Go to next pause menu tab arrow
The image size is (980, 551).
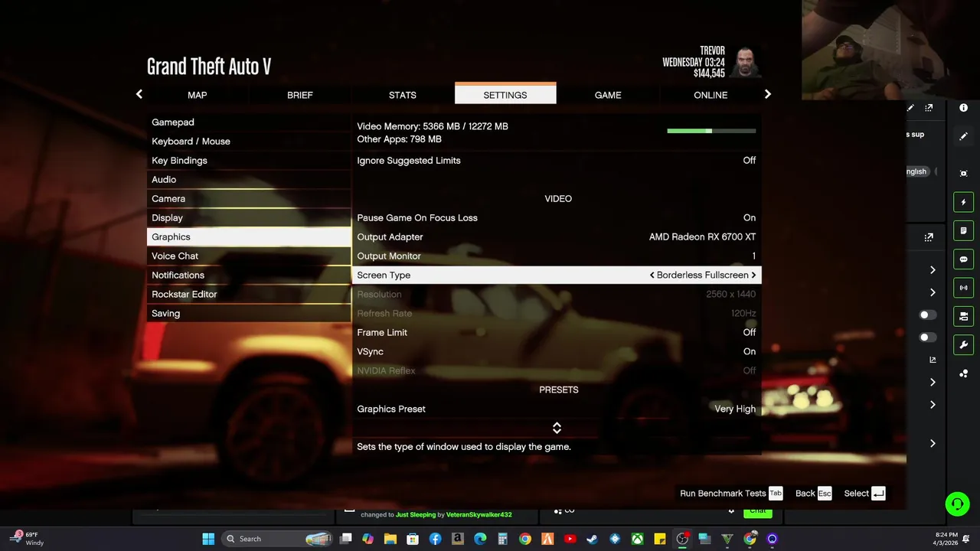pyautogui.click(x=768, y=94)
